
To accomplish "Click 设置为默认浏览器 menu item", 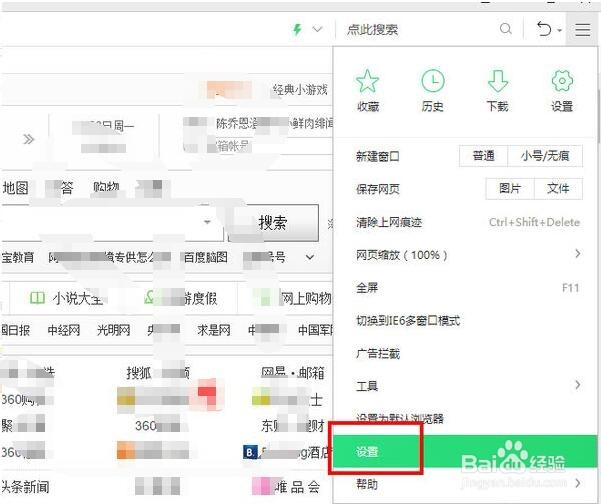I will point(466,419).
